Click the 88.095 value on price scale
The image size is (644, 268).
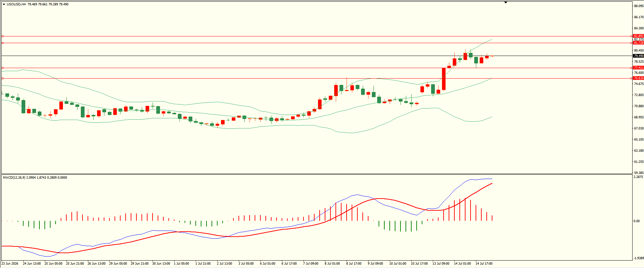coord(639,6)
